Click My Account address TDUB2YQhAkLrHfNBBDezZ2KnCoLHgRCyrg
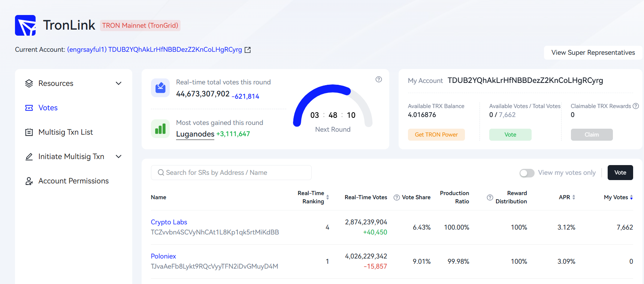 (525, 80)
